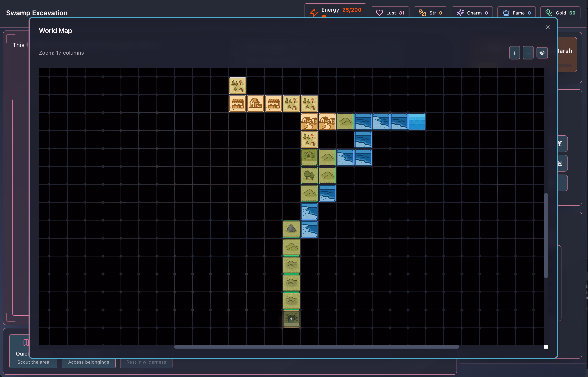Zoom in the world map with plus button

point(514,53)
